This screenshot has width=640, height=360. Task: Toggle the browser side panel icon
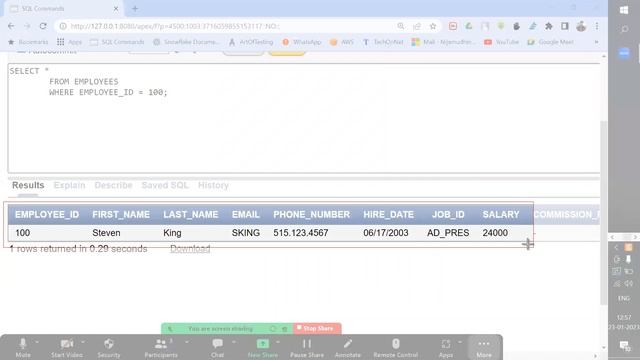coord(564,26)
